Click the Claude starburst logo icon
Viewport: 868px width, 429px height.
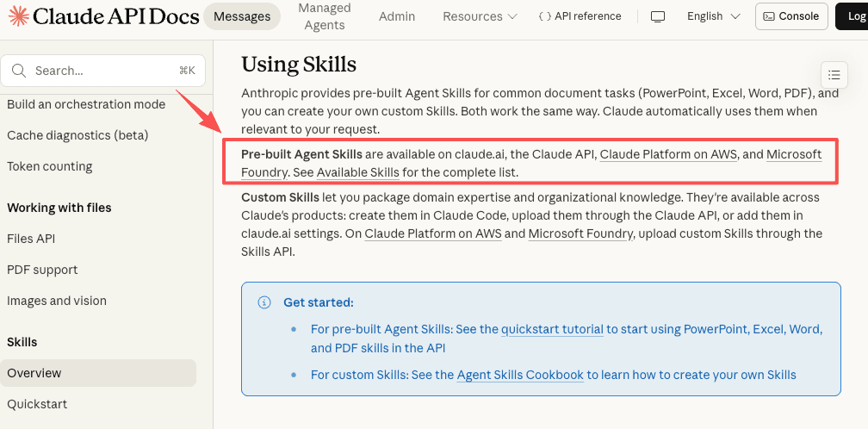coord(19,16)
